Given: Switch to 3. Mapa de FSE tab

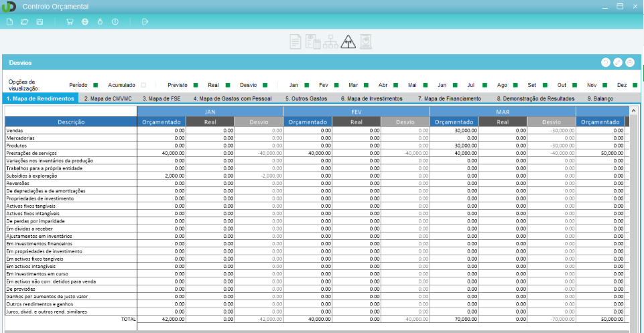Looking at the screenshot, I should click(x=162, y=98).
